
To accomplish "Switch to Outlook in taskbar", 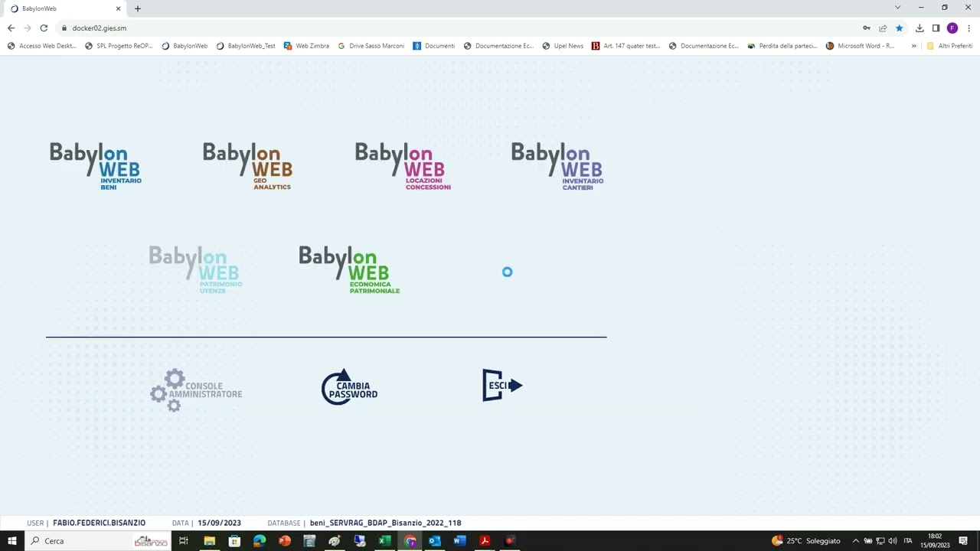I will pos(434,541).
